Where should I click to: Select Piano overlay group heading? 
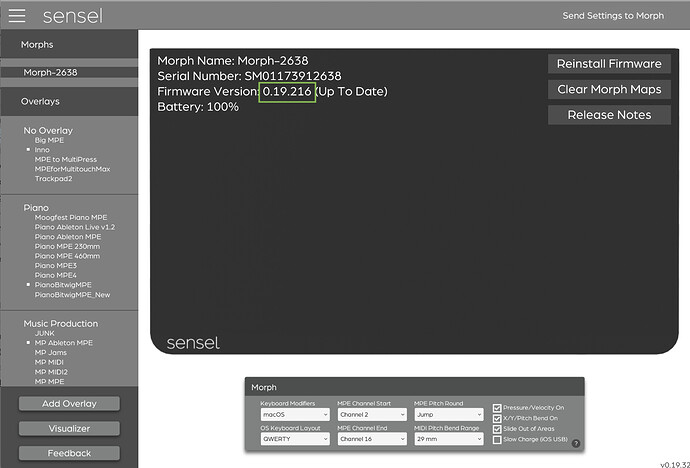click(x=36, y=208)
